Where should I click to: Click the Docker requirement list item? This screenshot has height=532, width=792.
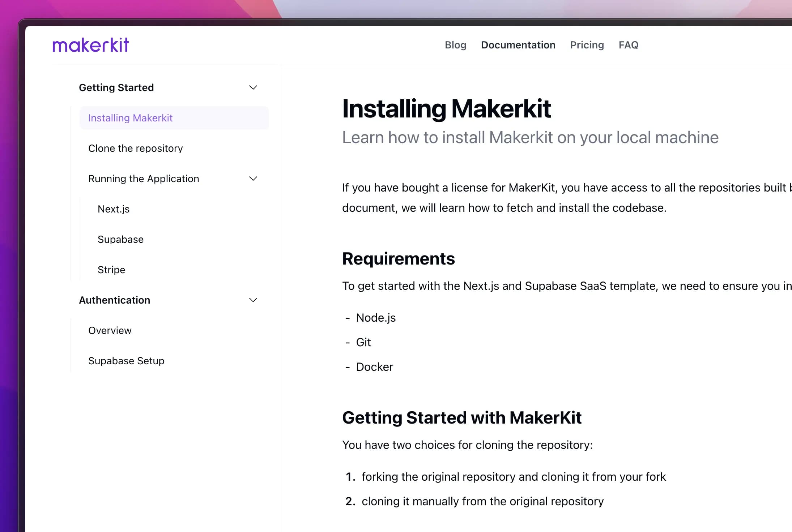point(375,367)
